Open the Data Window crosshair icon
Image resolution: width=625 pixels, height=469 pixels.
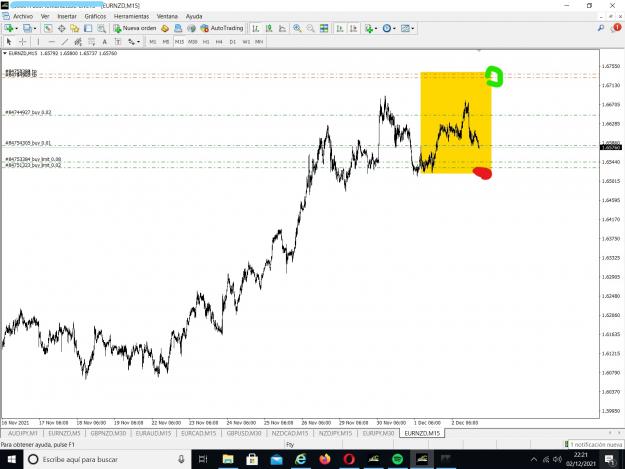61,28
